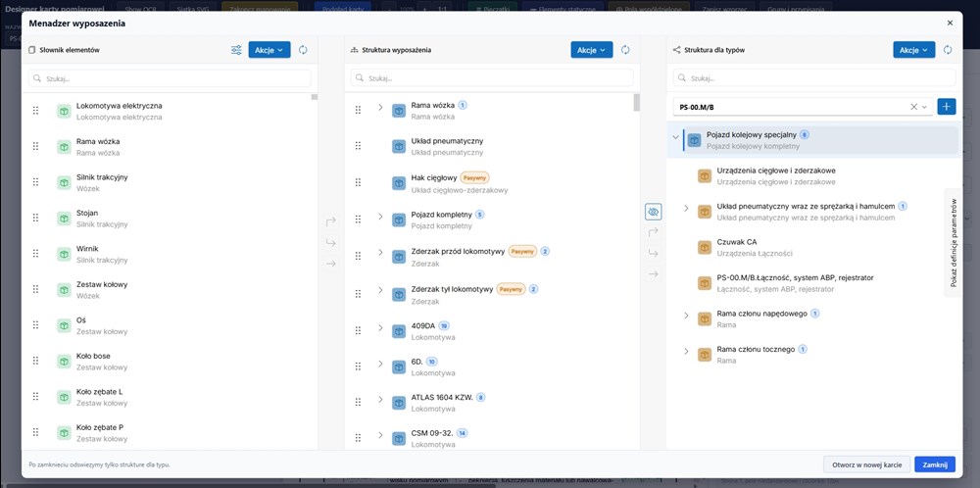Click the Otwórz w nowej karcie button
Screen dimensions: 980x488
tap(865, 464)
